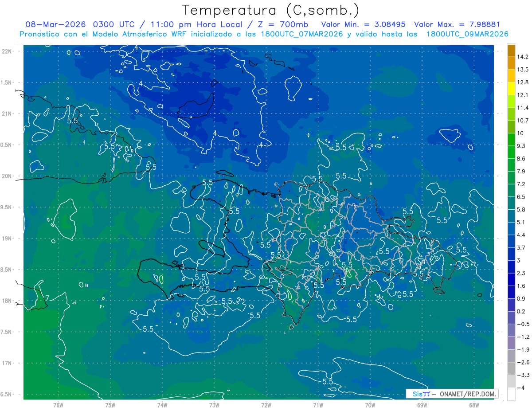Click legend value "-4"
The height and width of the screenshot is (411, 532).
click(x=521, y=388)
